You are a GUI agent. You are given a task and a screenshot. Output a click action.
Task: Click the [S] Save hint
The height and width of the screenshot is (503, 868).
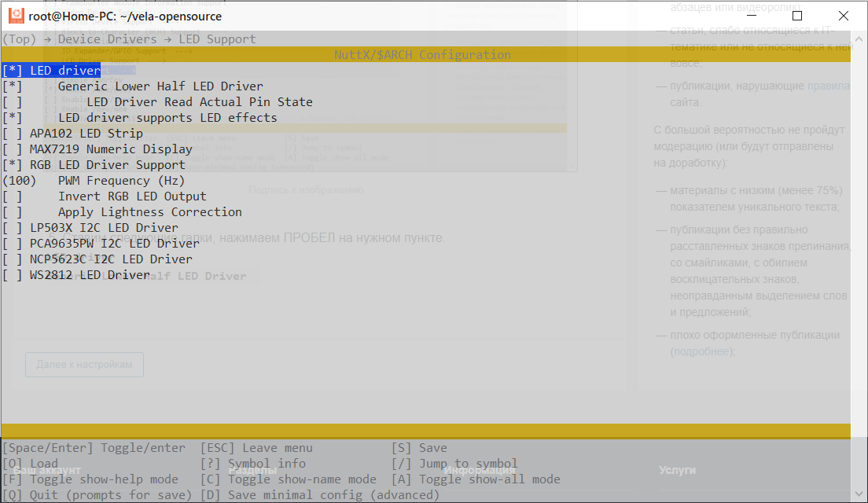419,448
